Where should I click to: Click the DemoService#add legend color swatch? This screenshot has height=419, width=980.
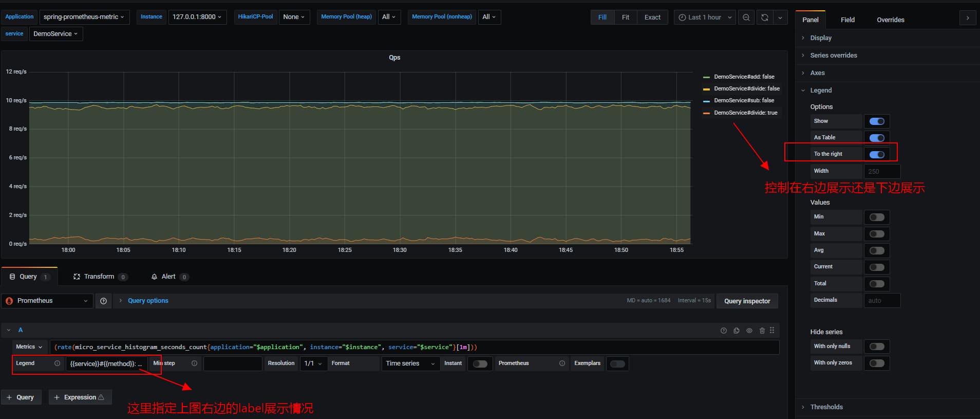pyautogui.click(x=706, y=77)
